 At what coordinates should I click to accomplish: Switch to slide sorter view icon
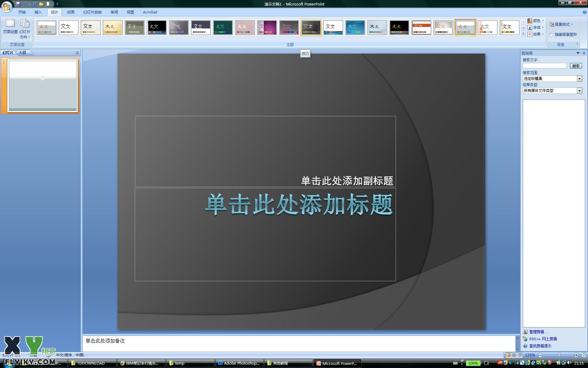coord(514,355)
